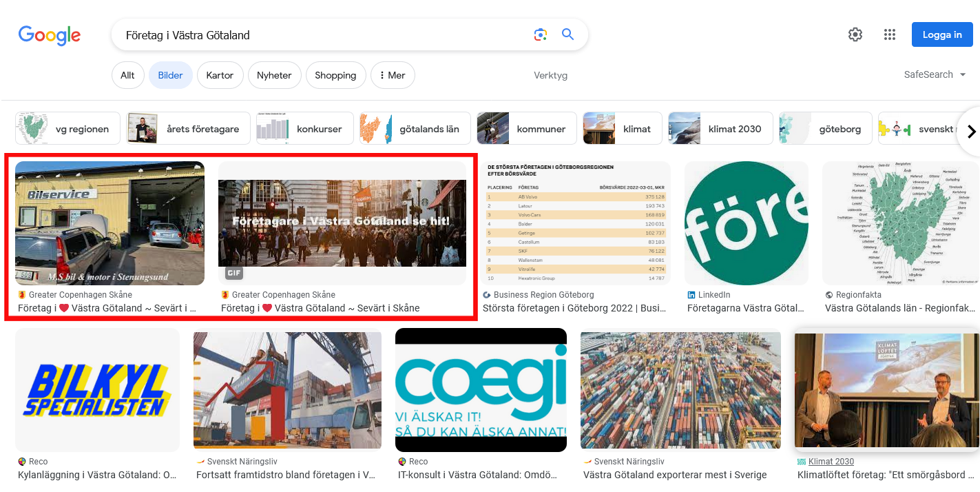Open the Företagarna Västra Götaland title link

(746, 308)
